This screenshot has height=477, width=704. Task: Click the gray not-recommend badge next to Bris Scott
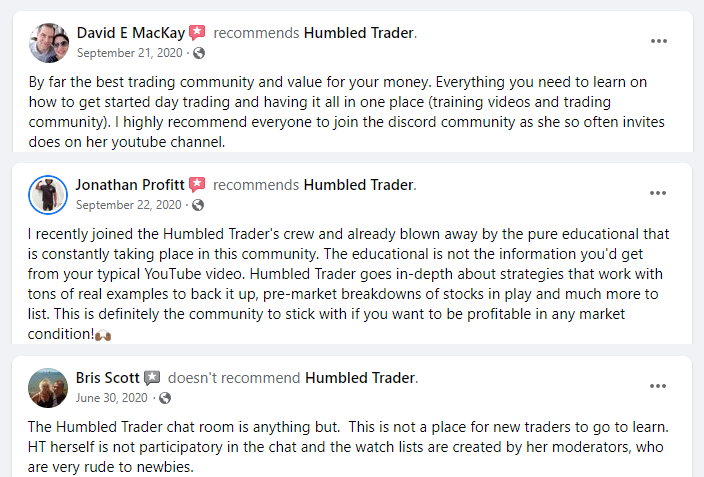(x=152, y=378)
